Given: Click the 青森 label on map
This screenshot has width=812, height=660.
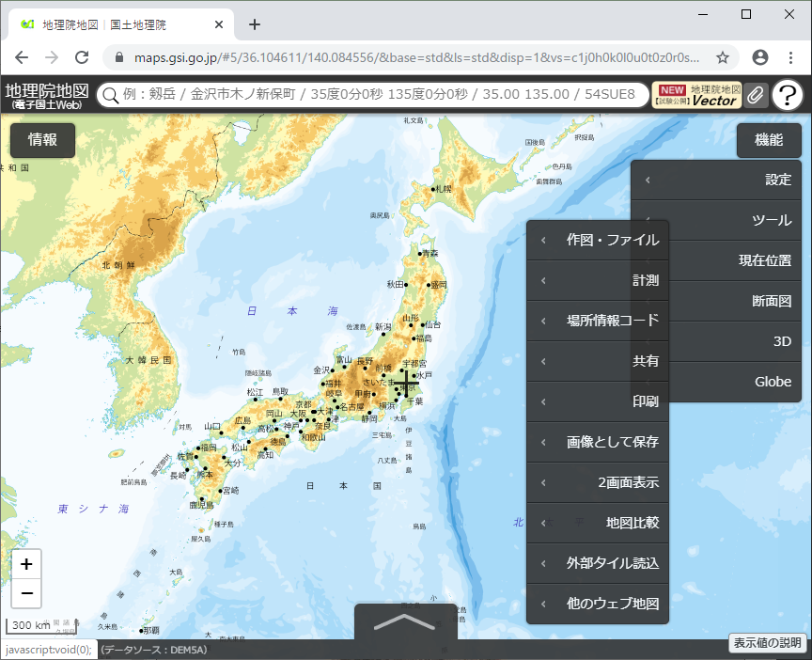Looking at the screenshot, I should point(429,253).
